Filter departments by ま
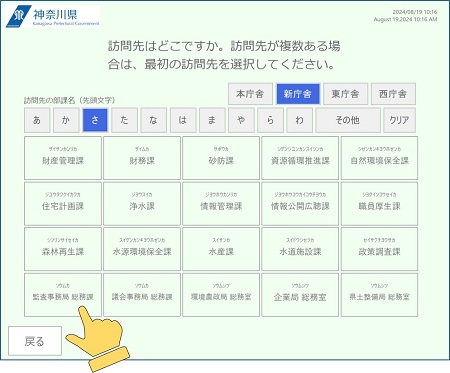Image resolution: width=450 pixels, height=373 pixels. coord(212,120)
